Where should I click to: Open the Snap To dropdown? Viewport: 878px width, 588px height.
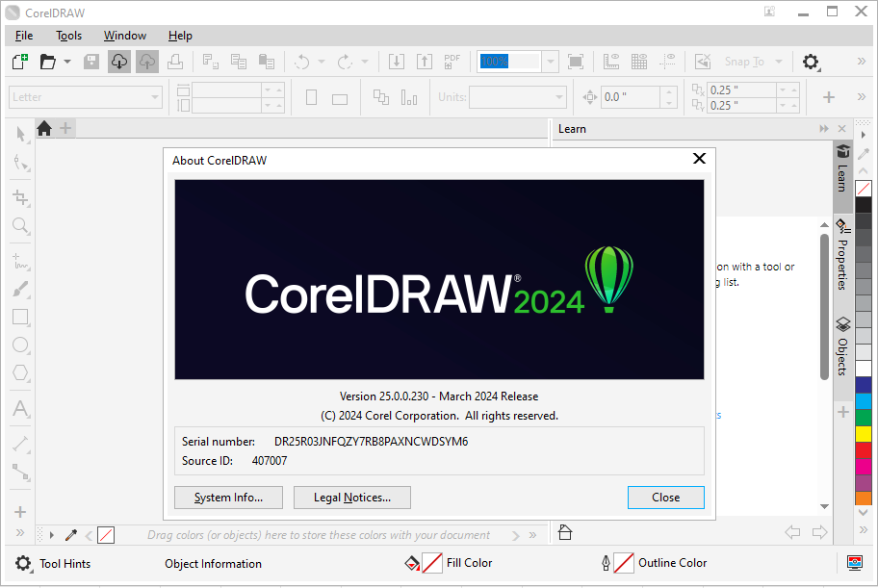777,62
